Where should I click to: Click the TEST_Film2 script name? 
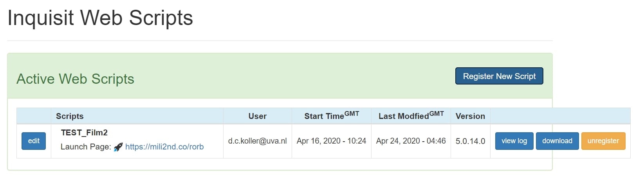pos(84,133)
